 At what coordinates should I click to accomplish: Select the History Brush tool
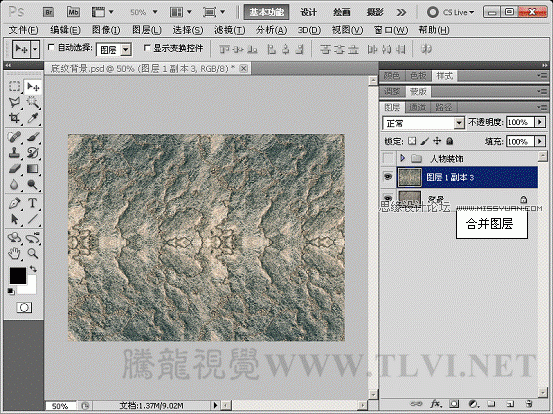(x=33, y=153)
